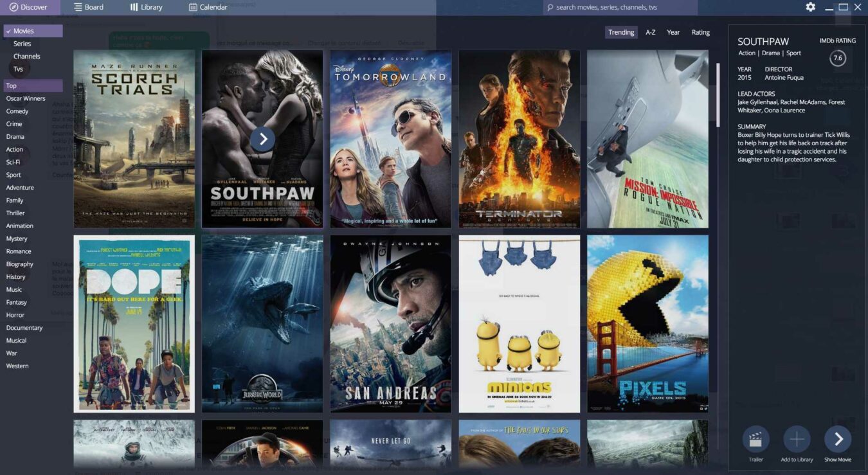This screenshot has height=475, width=868.
Task: Filter by Mystery genre
Action: [17, 238]
